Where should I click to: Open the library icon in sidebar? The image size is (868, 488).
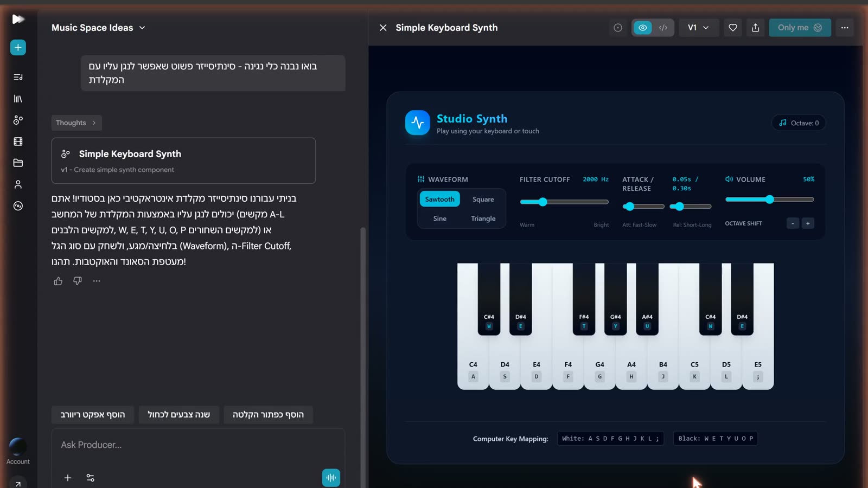pos(18,99)
